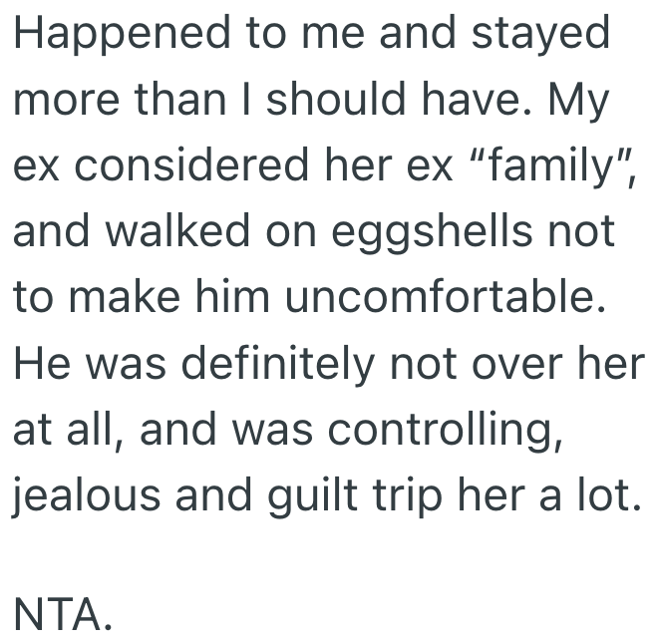Click the "NTA." verdict text

[60, 618]
